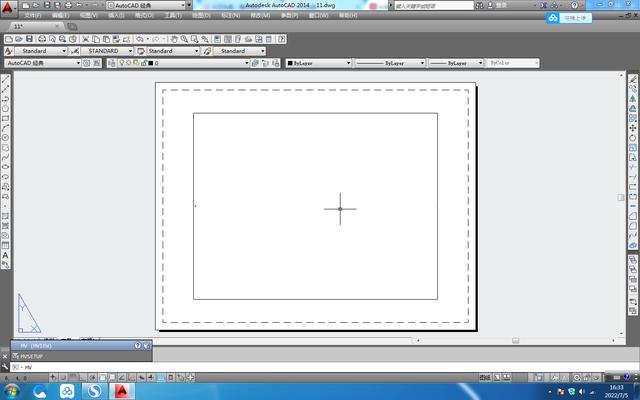Switch to the 11* drawing tab

click(20, 27)
